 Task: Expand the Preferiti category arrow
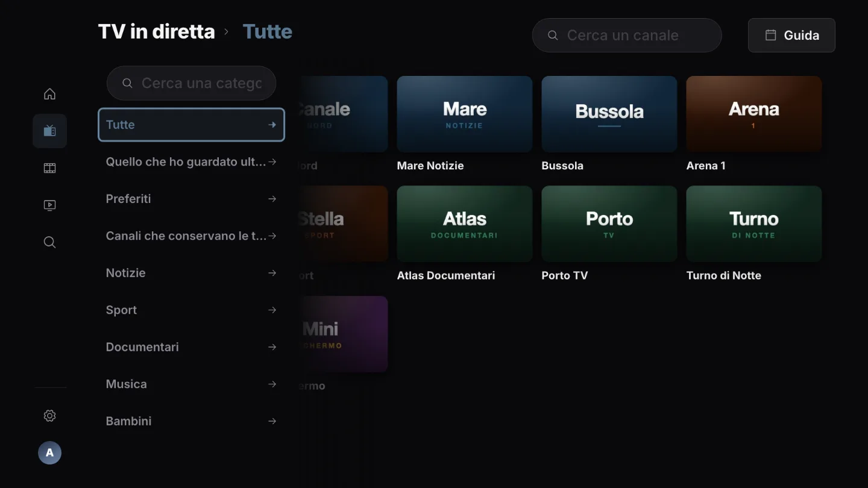pos(272,199)
